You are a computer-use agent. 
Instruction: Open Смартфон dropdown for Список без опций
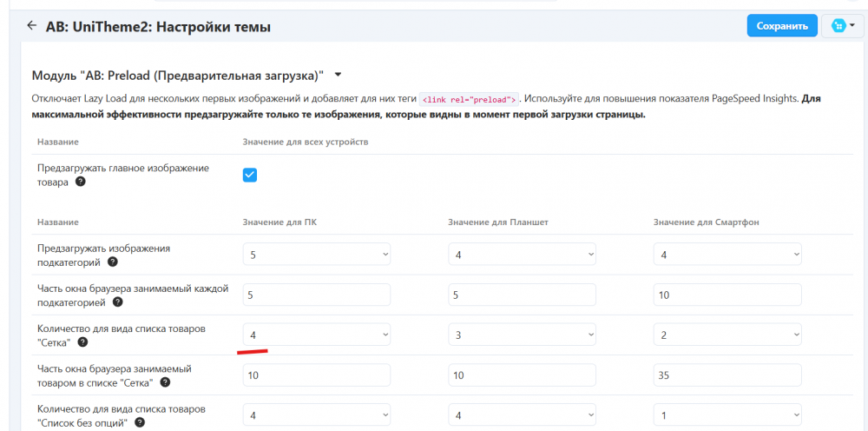727,414
